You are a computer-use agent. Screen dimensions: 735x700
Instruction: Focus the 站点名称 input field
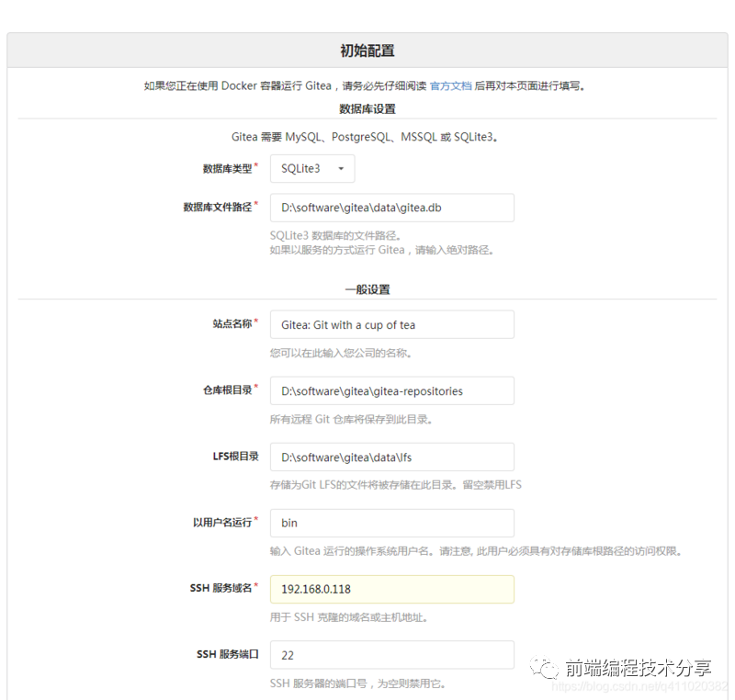(392, 324)
